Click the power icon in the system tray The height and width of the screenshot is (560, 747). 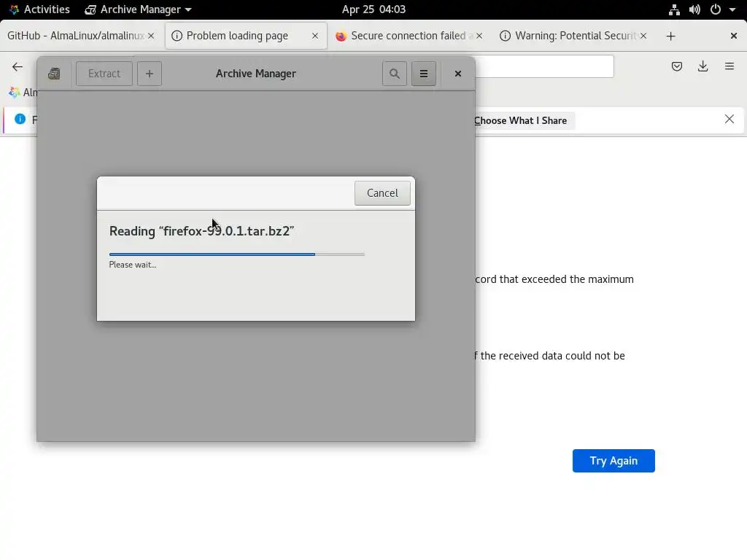[716, 9]
